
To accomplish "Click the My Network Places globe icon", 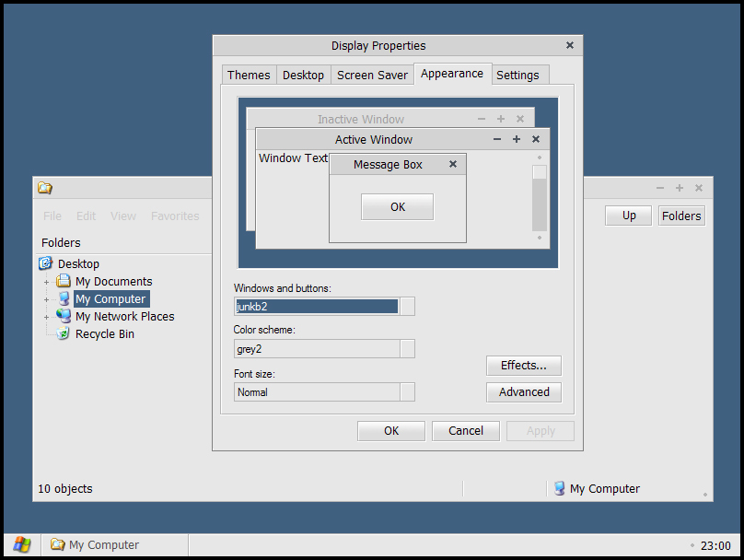I will [x=64, y=316].
